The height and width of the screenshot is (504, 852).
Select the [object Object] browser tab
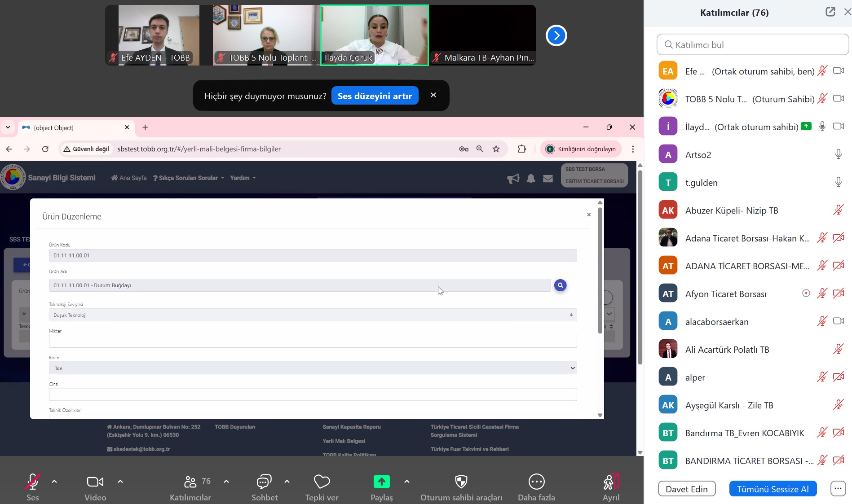click(x=75, y=128)
